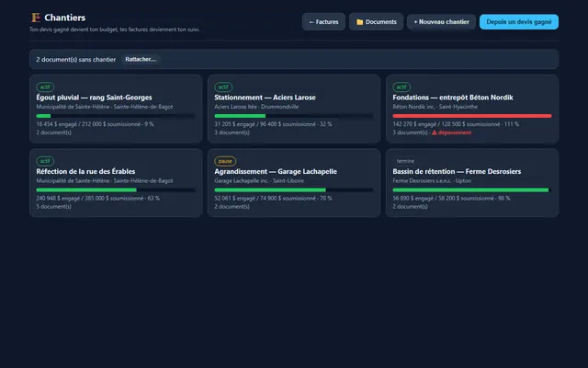Click actif badge on Égout pluvial card
Viewport: 588px width, 368px height.
tap(45, 87)
